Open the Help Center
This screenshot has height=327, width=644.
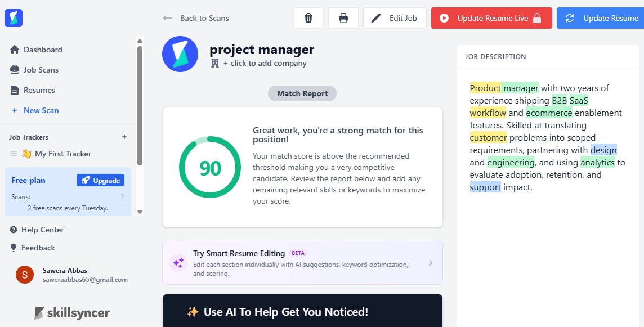coord(37,230)
